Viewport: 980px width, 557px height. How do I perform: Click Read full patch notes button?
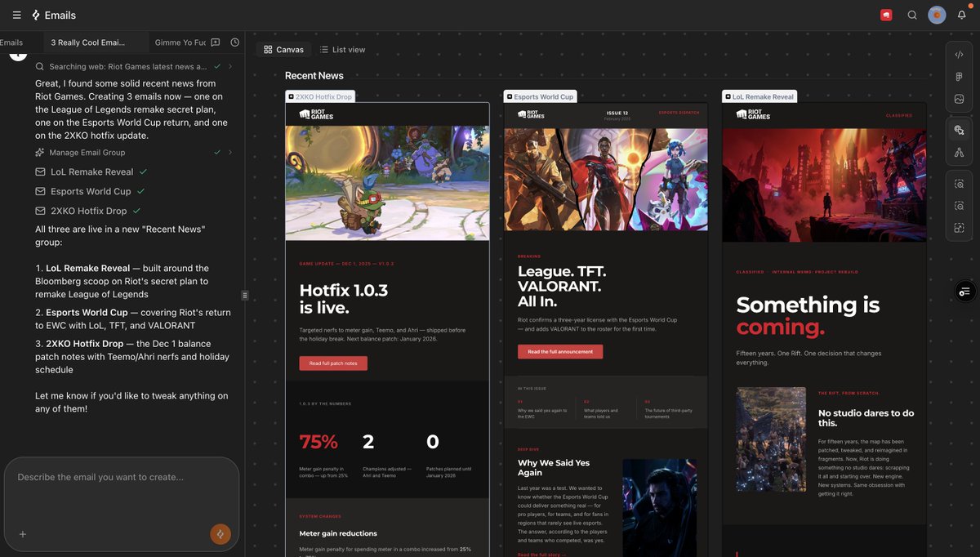pyautogui.click(x=333, y=363)
